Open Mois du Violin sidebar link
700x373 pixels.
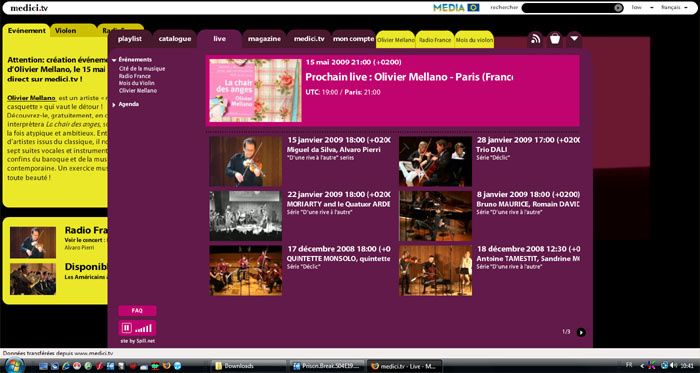click(137, 83)
